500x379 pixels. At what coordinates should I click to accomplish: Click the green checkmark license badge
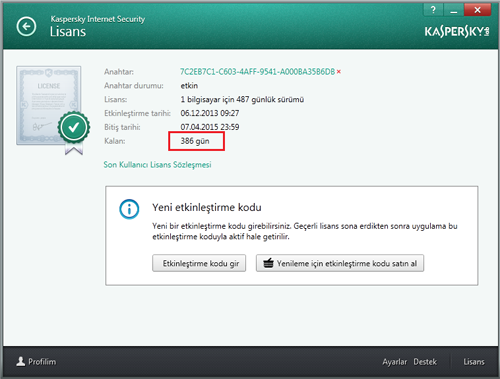(x=74, y=128)
